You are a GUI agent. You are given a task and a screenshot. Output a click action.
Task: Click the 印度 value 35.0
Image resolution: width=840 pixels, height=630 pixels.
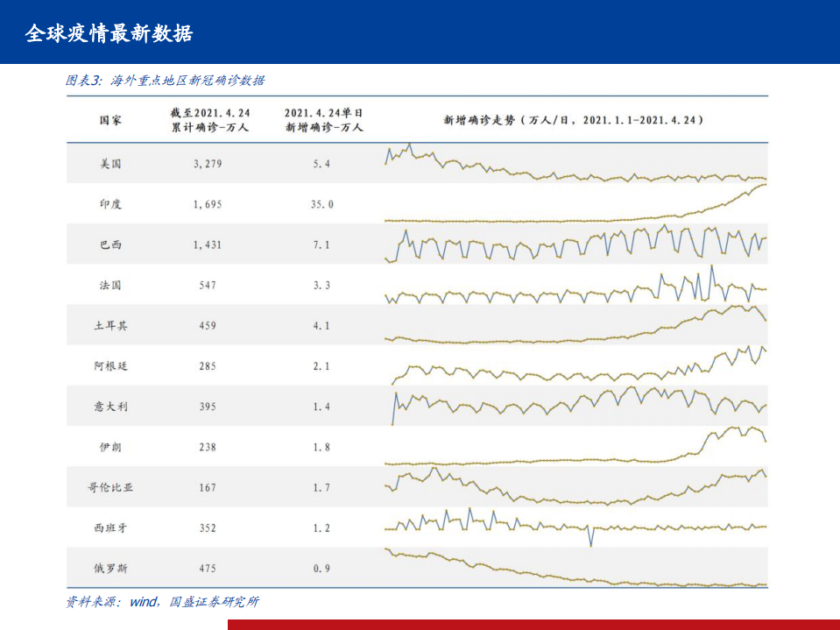tap(323, 202)
